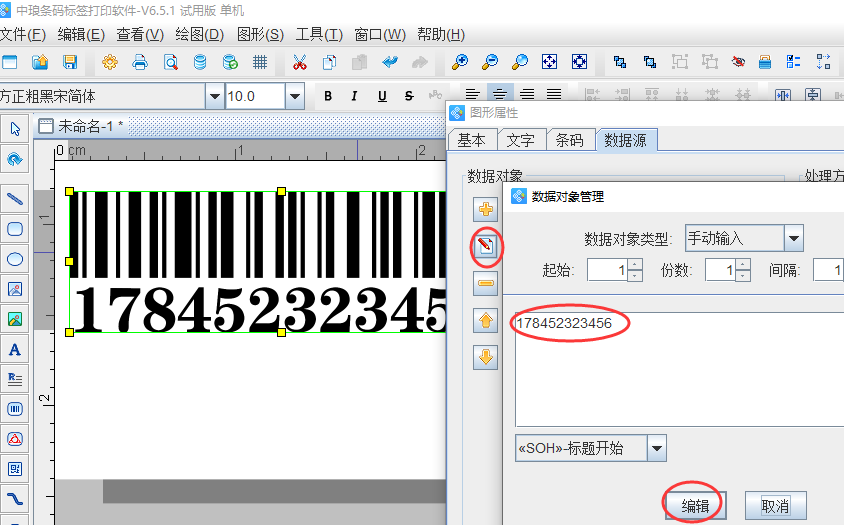844x525 pixels.
Task: Align text right
Action: click(x=527, y=95)
